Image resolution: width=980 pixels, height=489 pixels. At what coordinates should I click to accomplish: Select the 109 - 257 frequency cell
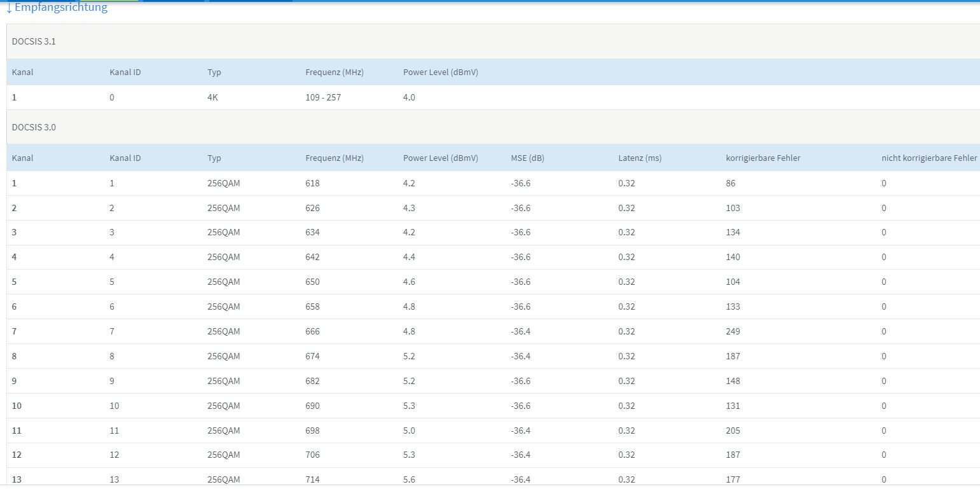(x=323, y=98)
